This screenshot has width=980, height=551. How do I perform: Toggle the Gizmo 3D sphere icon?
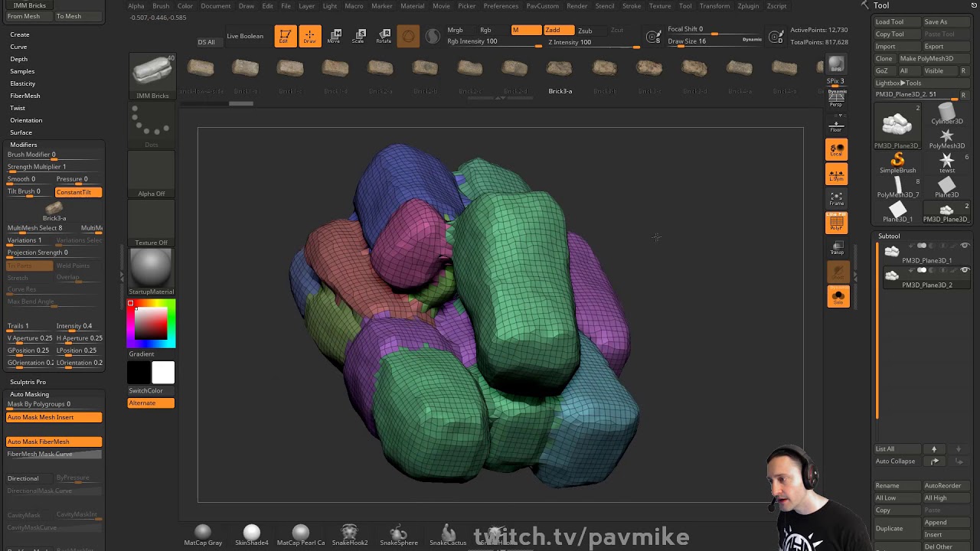408,36
